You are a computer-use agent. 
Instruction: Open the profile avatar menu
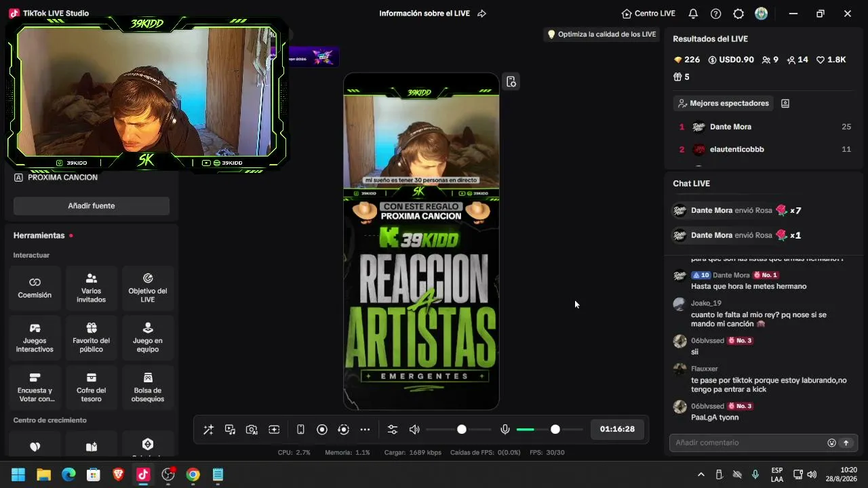(x=762, y=14)
